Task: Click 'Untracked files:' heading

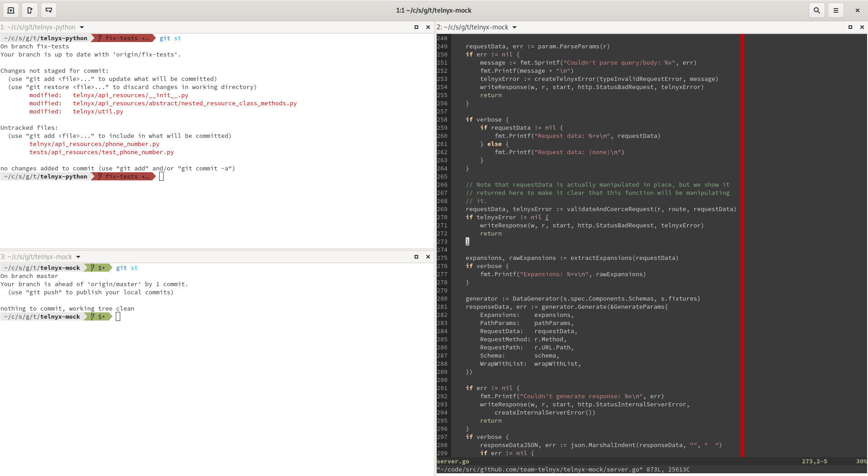Action: point(29,127)
